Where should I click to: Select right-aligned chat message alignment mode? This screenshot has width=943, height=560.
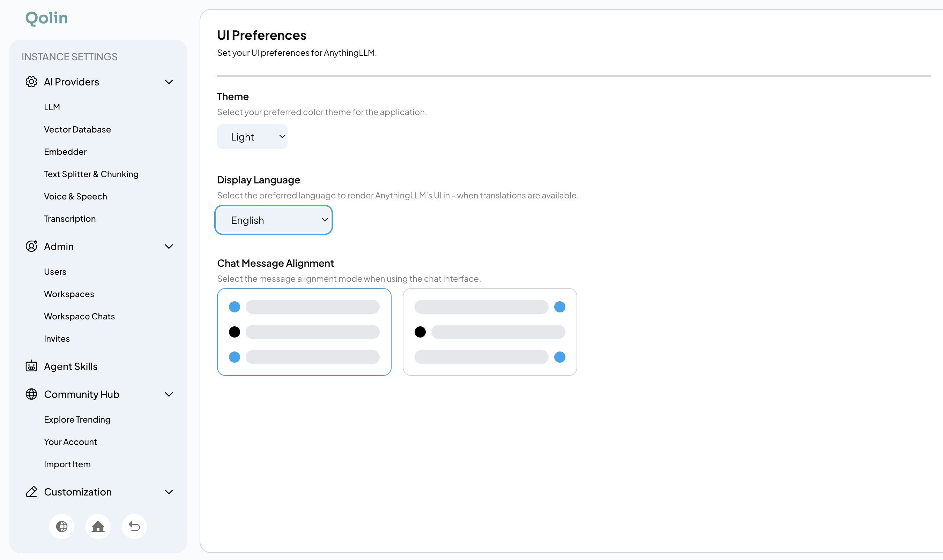click(490, 332)
